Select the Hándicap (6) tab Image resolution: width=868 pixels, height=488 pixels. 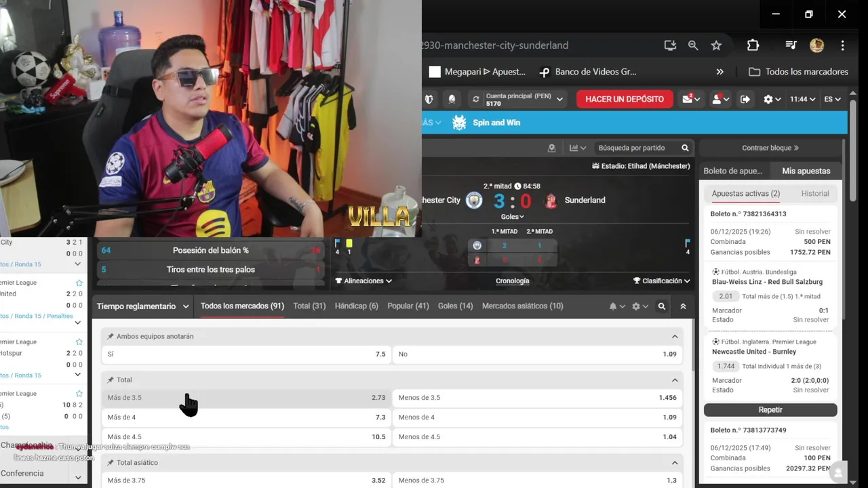click(356, 306)
